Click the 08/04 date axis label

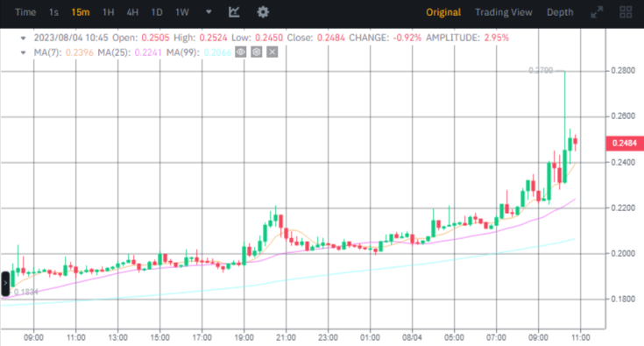tap(412, 338)
